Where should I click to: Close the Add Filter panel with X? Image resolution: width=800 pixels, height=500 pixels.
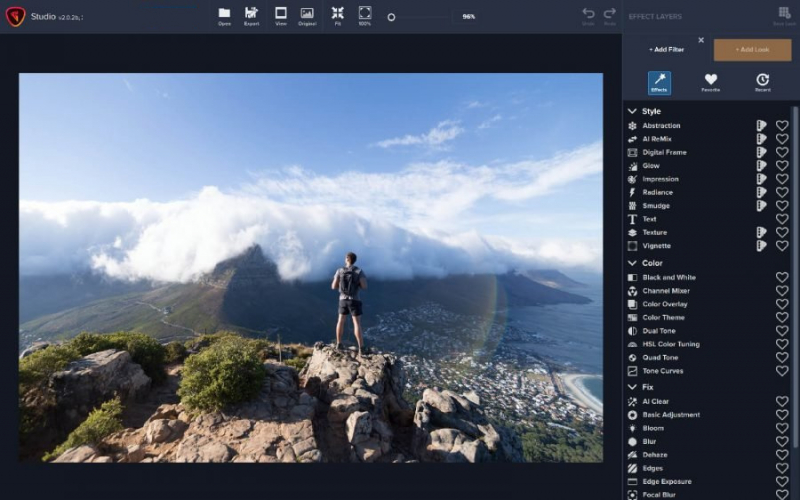tap(701, 40)
